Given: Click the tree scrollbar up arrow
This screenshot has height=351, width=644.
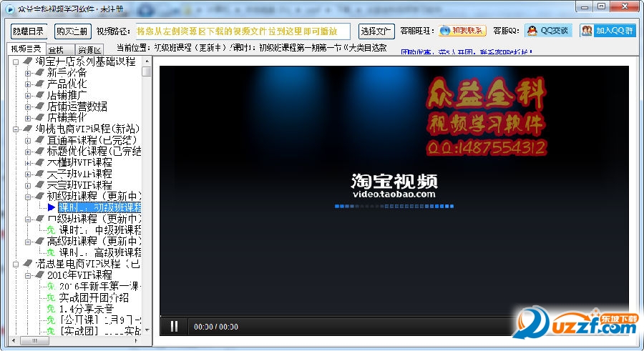Looking at the screenshot, I should pos(147,61).
